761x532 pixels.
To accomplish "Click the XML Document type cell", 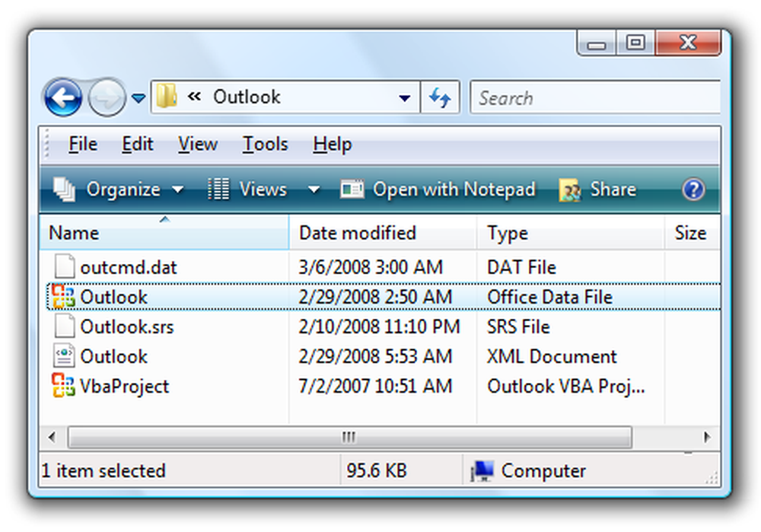I will (552, 357).
